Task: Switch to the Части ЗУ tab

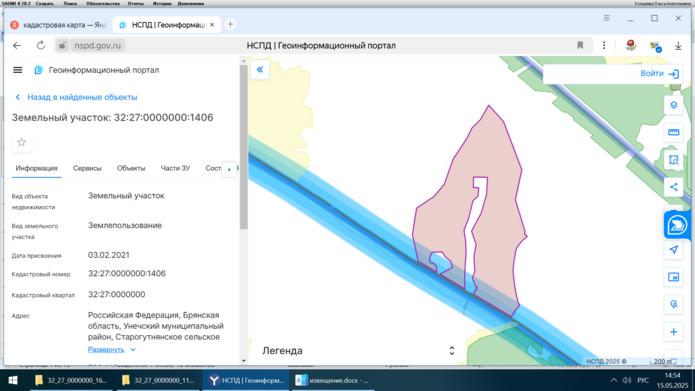Action: (x=176, y=168)
